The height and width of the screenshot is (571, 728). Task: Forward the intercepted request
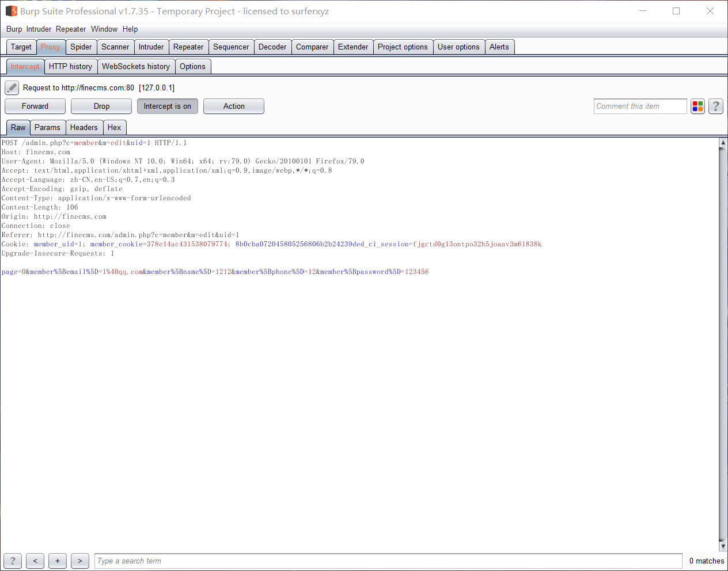(x=35, y=106)
